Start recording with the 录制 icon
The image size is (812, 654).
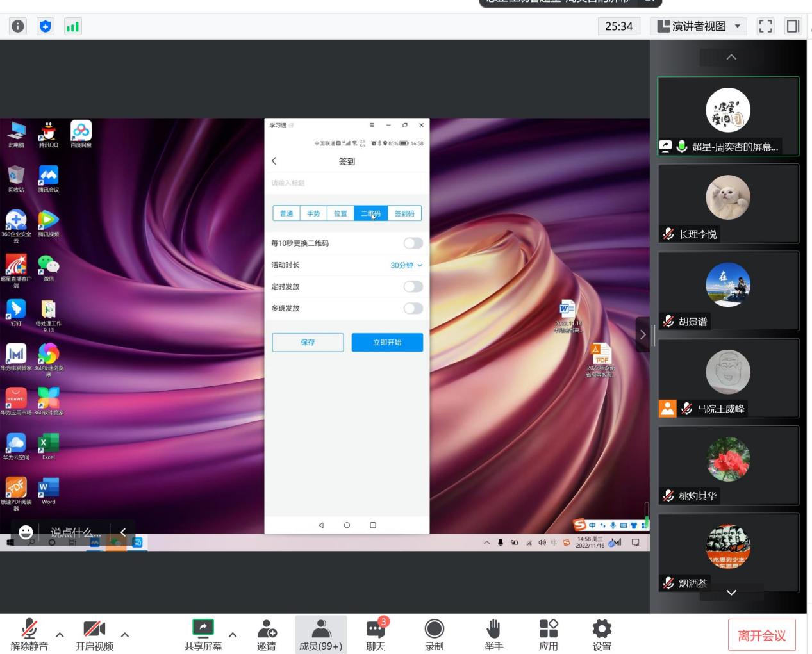[434, 634]
